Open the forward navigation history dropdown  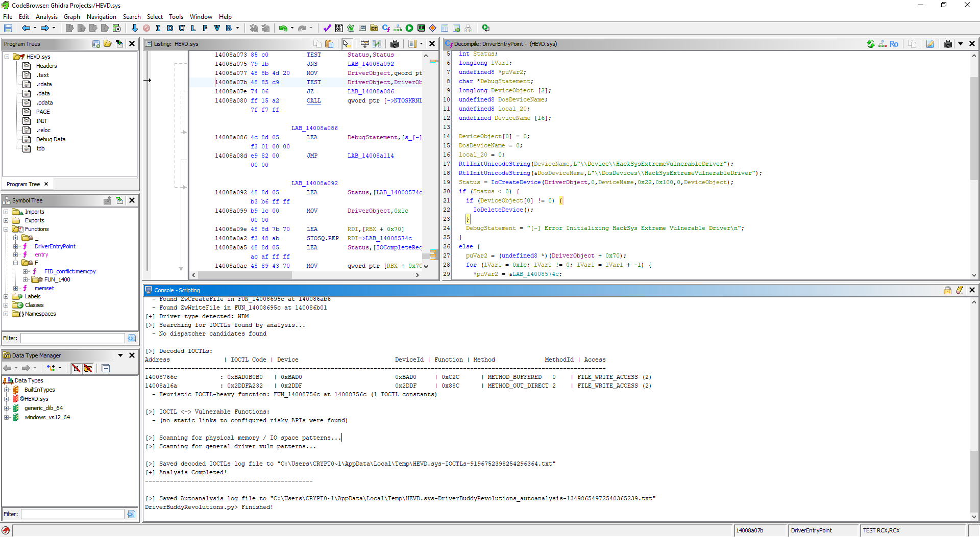(x=54, y=28)
